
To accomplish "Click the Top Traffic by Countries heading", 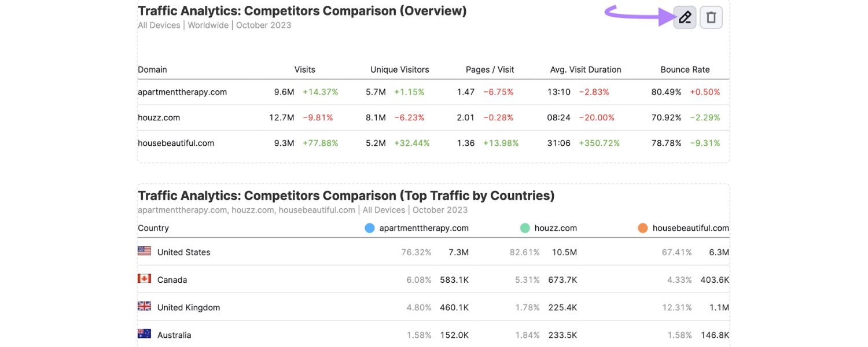I will (x=346, y=195).
